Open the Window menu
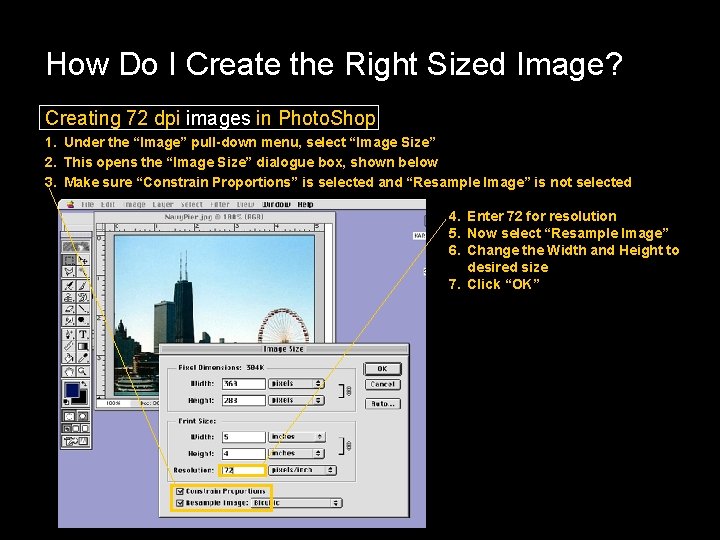 [276, 204]
